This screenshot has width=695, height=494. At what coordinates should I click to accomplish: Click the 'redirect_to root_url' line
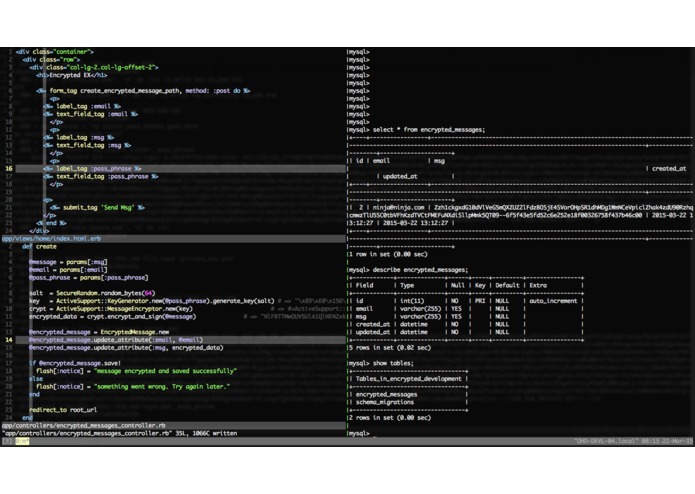pyautogui.click(x=63, y=410)
